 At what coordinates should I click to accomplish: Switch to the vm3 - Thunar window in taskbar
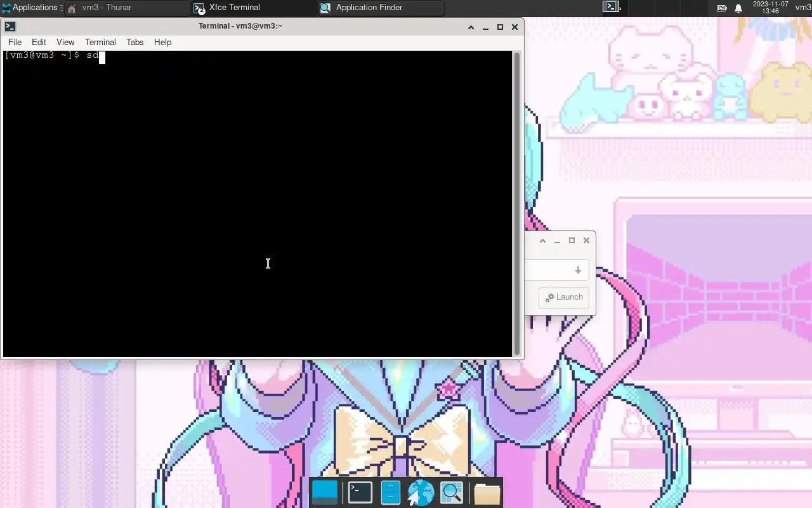point(127,8)
